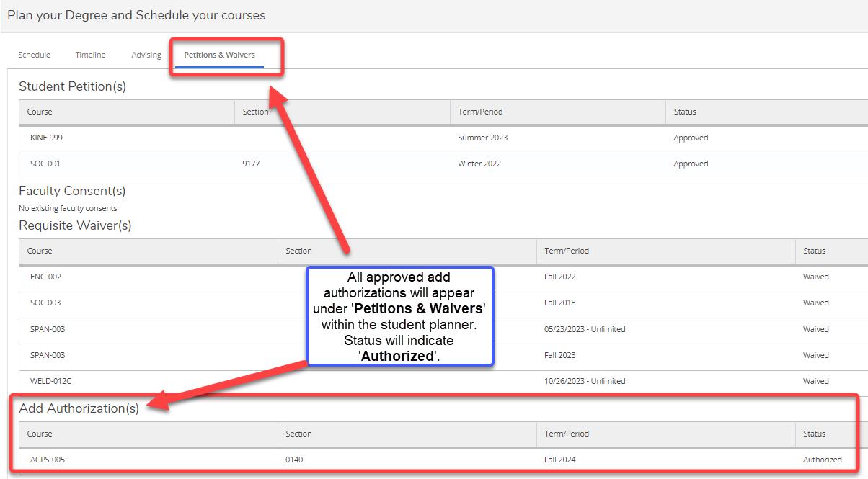This screenshot has width=868, height=479.
Task: Click Waived status in the WELD-012C row
Action: pos(816,381)
